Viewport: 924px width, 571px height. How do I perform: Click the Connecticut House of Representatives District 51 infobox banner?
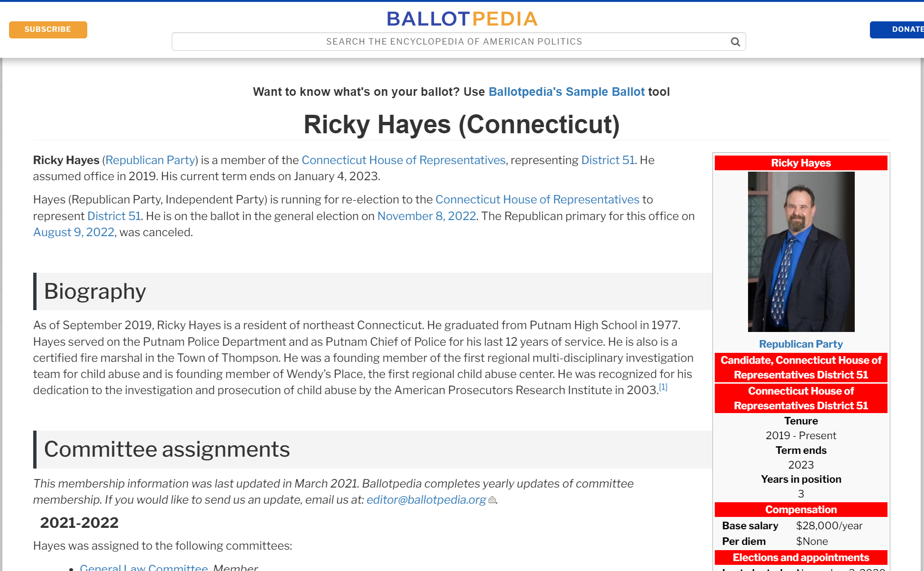pyautogui.click(x=801, y=398)
